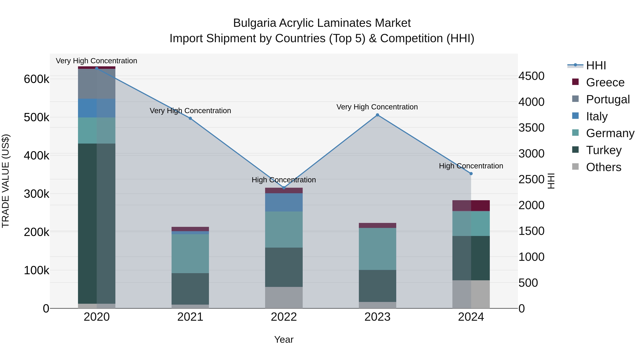Click the TRADE VALUE (US$) axis title
The height and width of the screenshot is (362, 644).
[6, 181]
